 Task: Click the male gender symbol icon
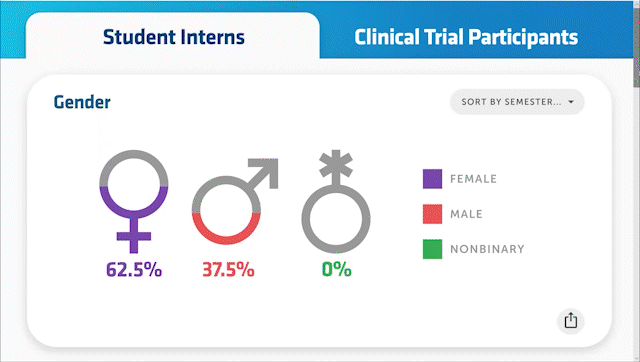pos(235,202)
